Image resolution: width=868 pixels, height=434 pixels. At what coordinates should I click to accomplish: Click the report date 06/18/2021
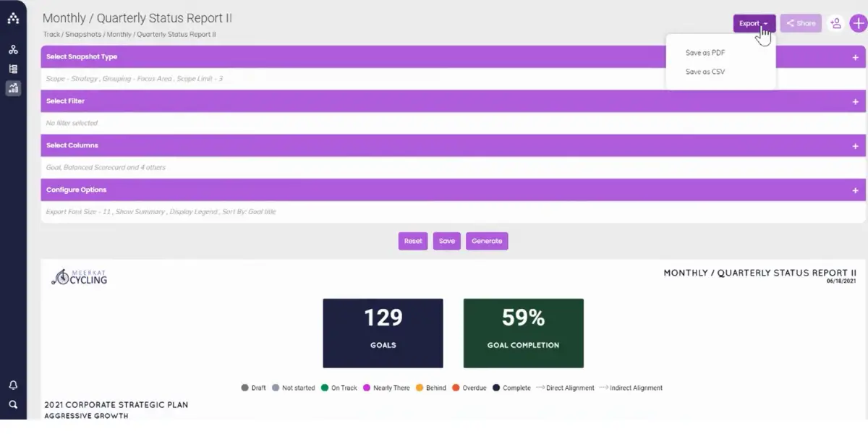coord(841,281)
